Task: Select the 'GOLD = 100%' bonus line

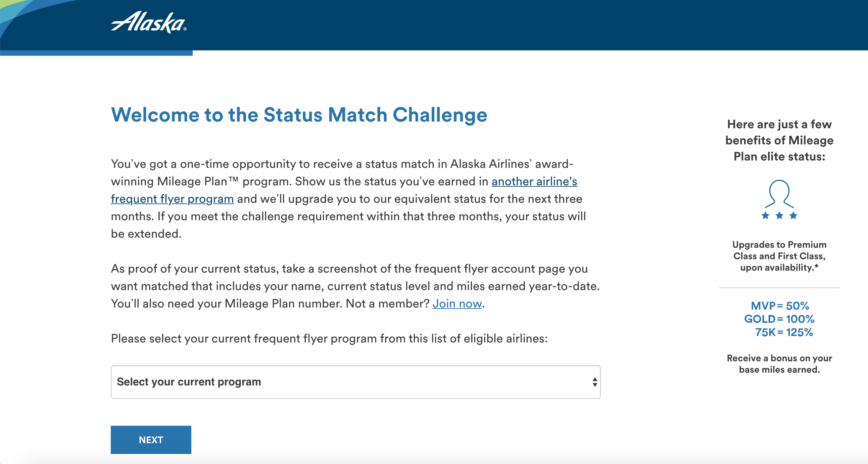Action: coord(779,319)
